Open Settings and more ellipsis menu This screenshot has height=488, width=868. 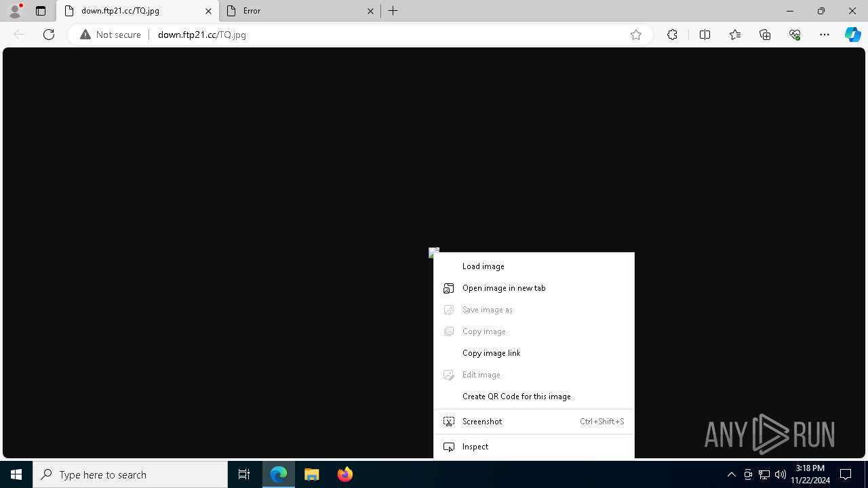click(x=825, y=35)
